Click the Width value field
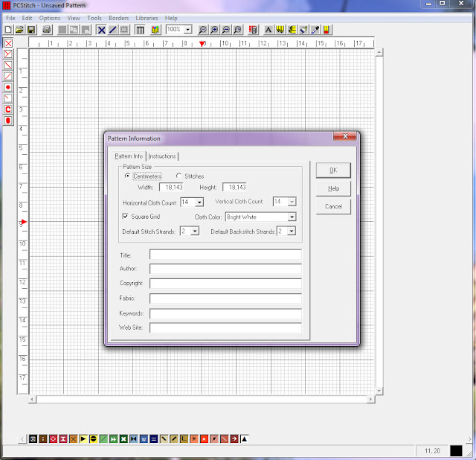The height and width of the screenshot is (460, 476). 172,187
